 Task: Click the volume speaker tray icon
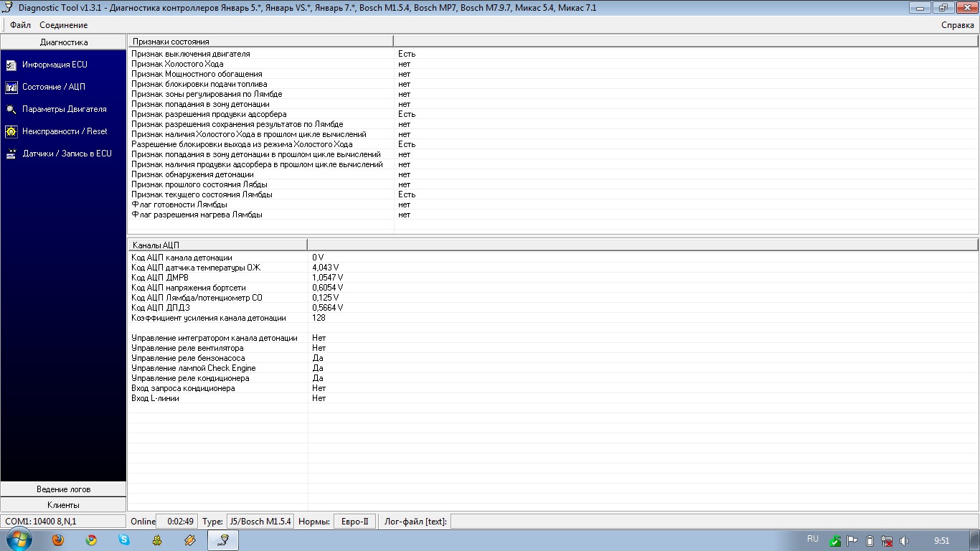pyautogui.click(x=904, y=541)
